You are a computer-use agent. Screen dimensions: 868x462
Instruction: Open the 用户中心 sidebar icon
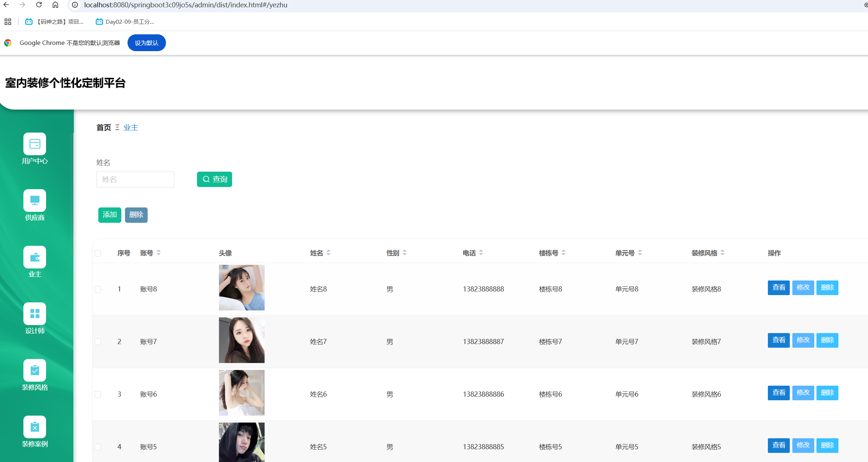[35, 144]
